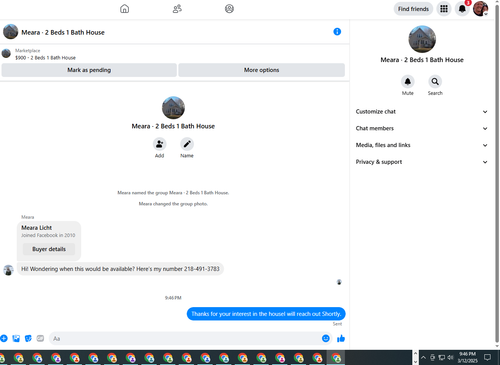
Task: Open the volume tray icon
Action: [450, 357]
